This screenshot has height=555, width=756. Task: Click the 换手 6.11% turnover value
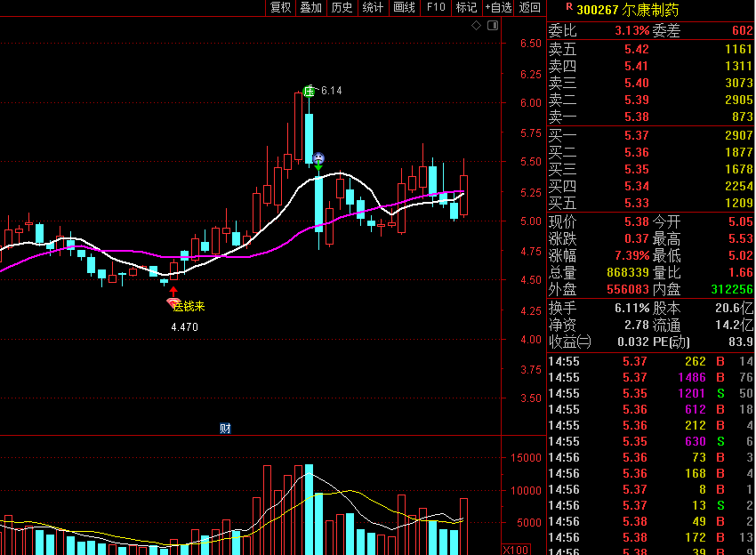point(632,308)
